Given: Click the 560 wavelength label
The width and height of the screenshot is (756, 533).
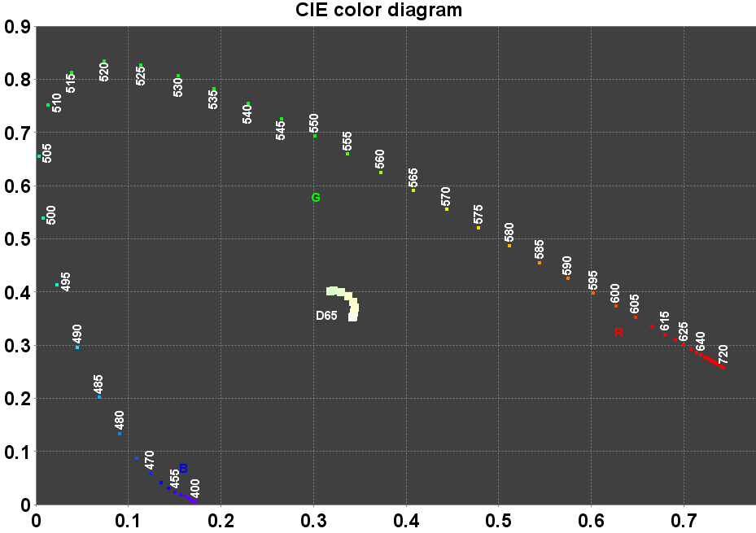Looking at the screenshot, I should point(380,159).
